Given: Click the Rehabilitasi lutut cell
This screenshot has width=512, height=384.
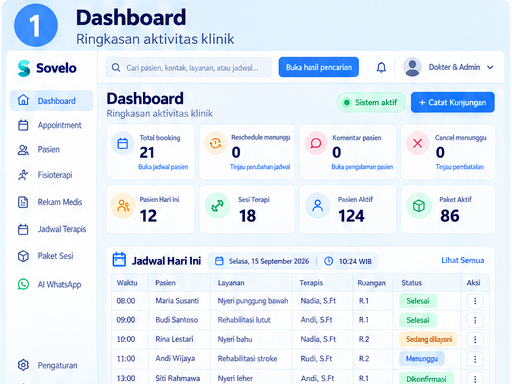Looking at the screenshot, I should pos(244,320).
